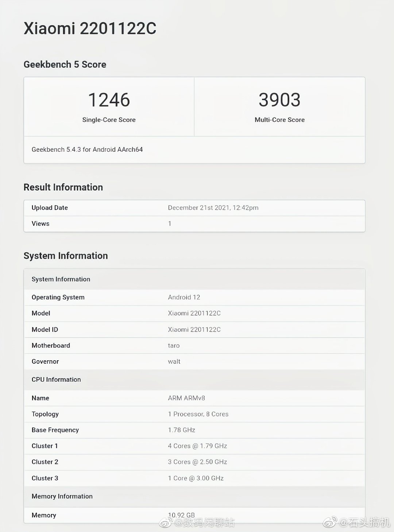Click the Topology row label
The image size is (394, 532).
45,414
